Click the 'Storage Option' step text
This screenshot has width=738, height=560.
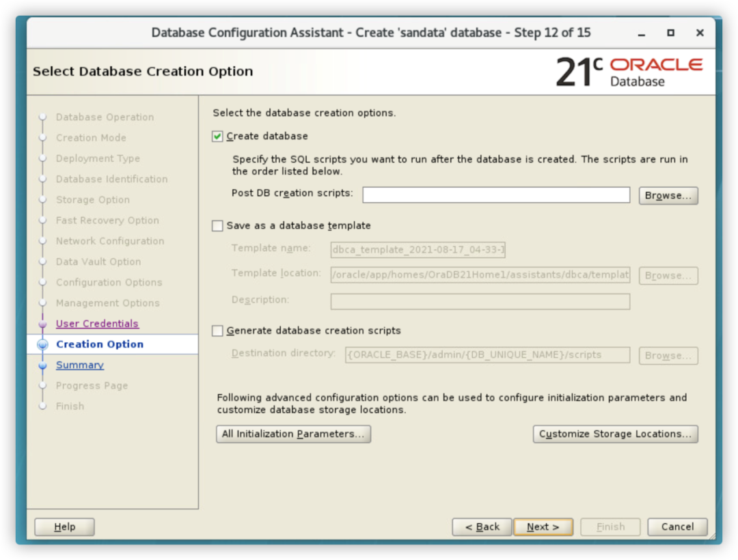93,200
